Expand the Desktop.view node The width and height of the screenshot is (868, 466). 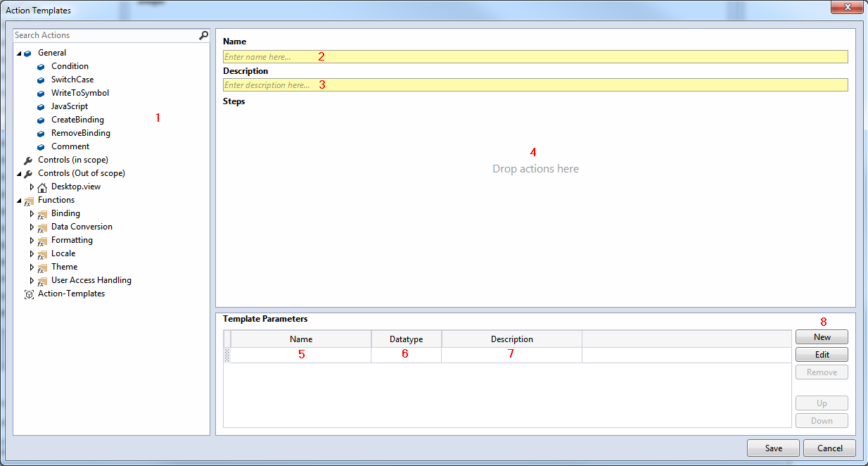click(x=32, y=187)
